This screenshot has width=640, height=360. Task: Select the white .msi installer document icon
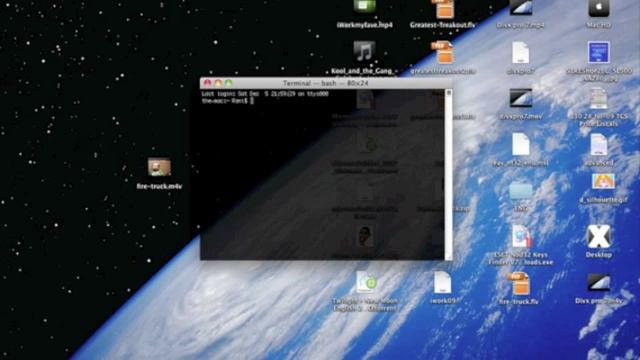tap(521, 144)
